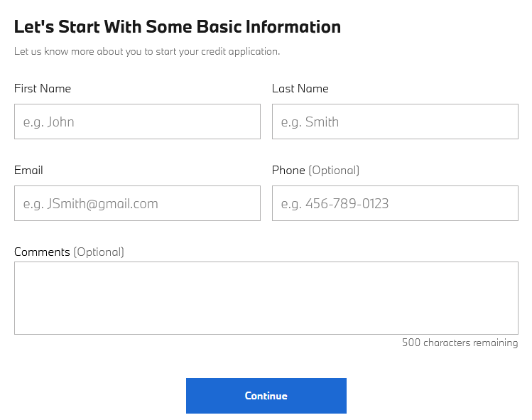This screenshot has width=532, height=420.
Task: Select the optional Phone input field
Action: tap(395, 203)
